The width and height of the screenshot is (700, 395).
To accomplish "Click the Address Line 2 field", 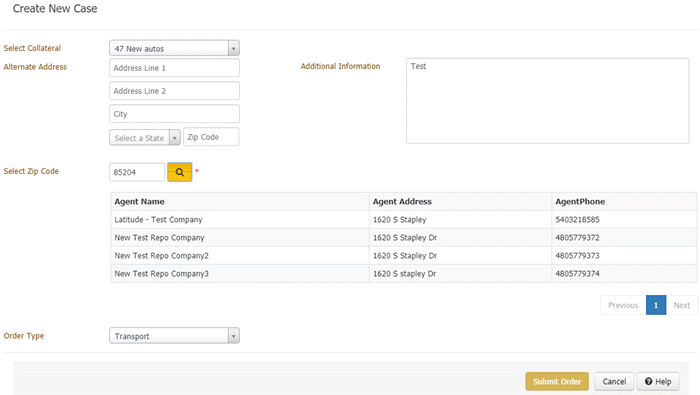I will pyautogui.click(x=174, y=91).
